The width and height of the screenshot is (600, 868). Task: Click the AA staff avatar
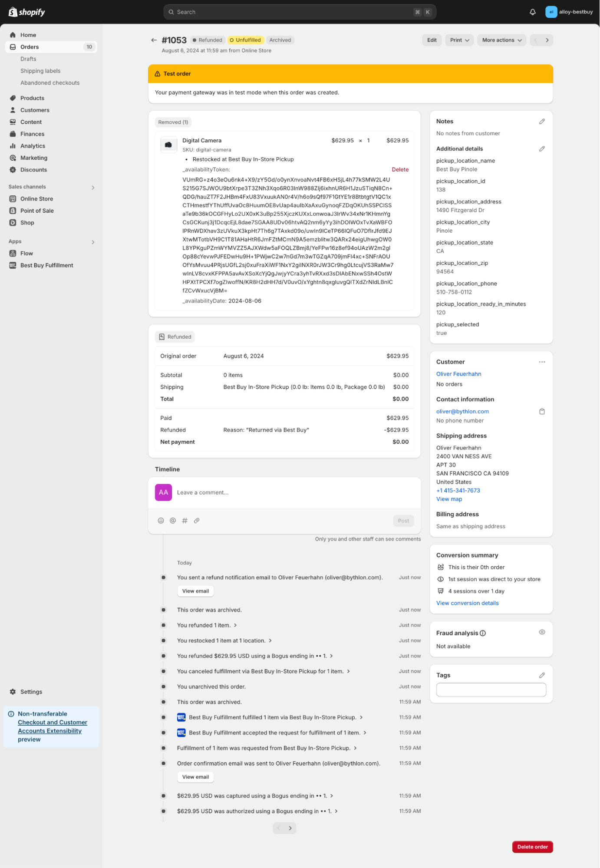click(163, 492)
